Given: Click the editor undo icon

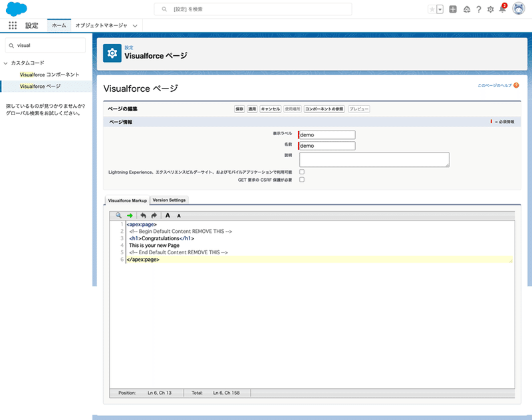Looking at the screenshot, I should [143, 215].
